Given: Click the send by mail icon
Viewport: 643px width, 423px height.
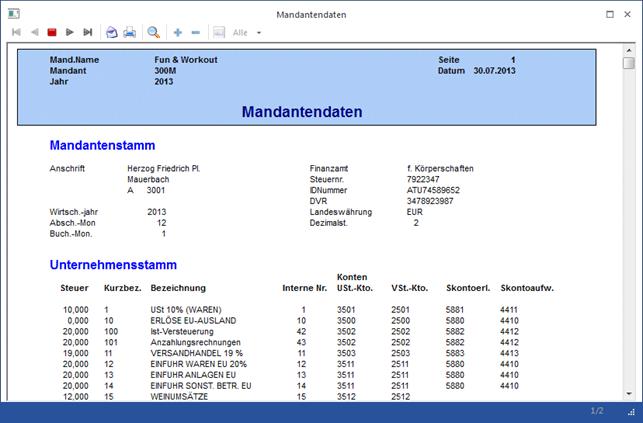Looking at the screenshot, I should click(112, 32).
